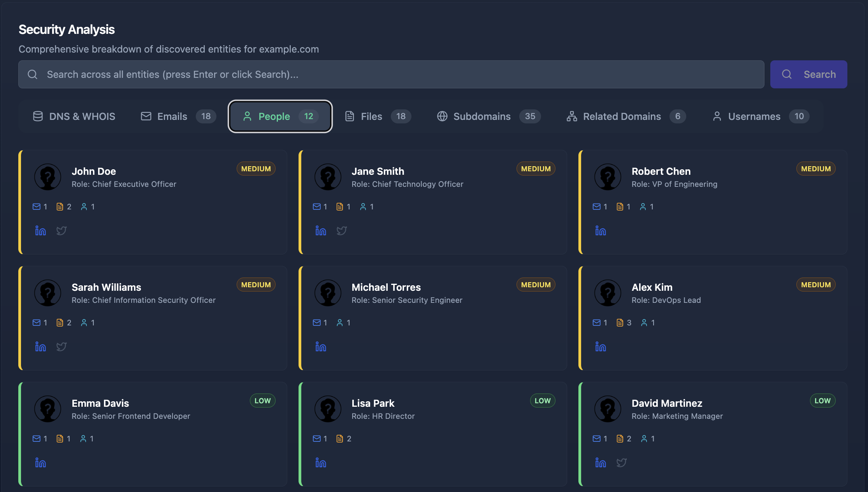The height and width of the screenshot is (492, 868).
Task: Click the Twitter icon on Jane Smith's card
Action: pyautogui.click(x=342, y=230)
